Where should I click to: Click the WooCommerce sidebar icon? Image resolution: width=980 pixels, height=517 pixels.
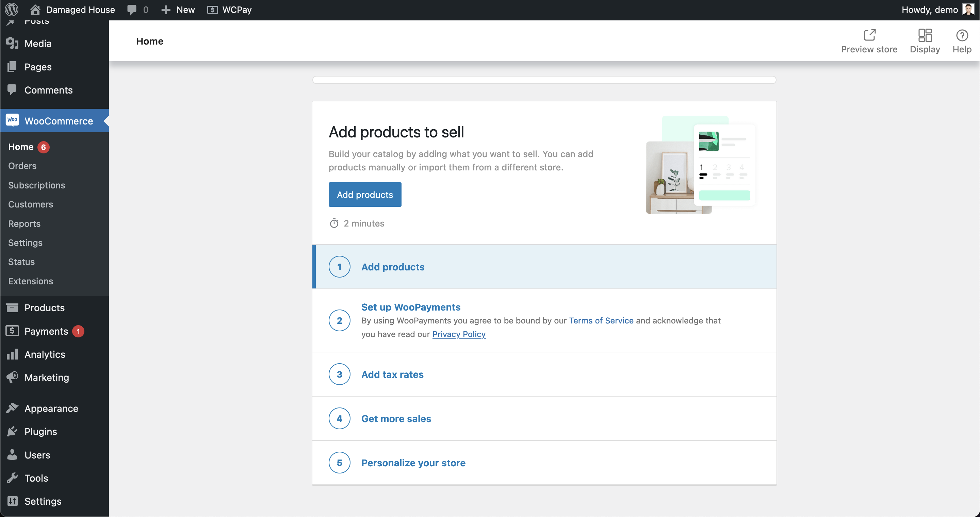pyautogui.click(x=13, y=120)
